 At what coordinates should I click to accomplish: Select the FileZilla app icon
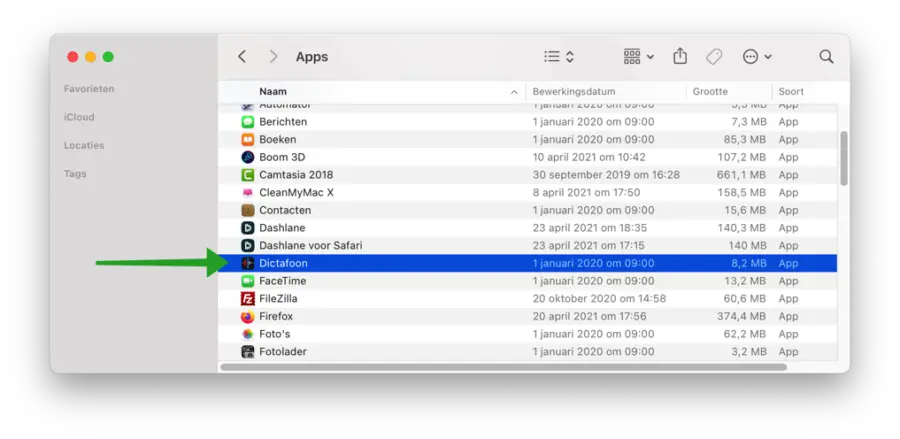click(247, 298)
